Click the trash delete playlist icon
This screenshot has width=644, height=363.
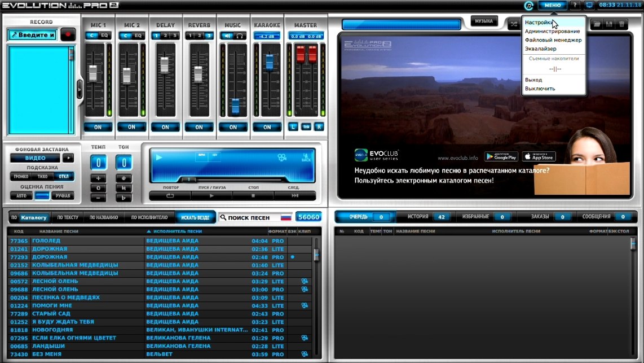622,24
